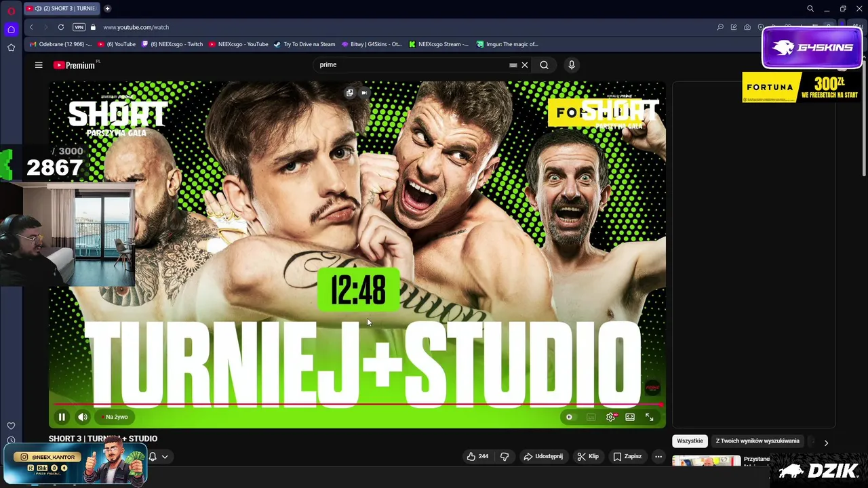Open the Opera sidebar home icon
The width and height of the screenshot is (868, 488).
(x=11, y=29)
